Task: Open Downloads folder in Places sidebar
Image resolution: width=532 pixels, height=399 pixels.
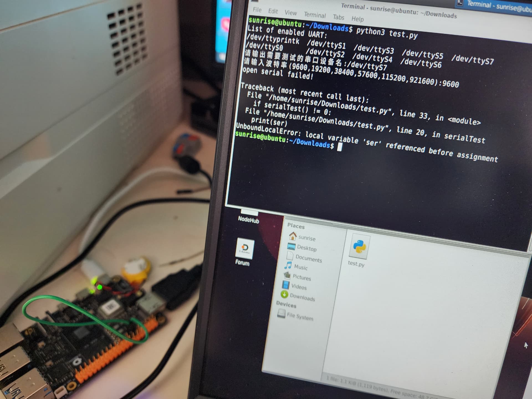Action: pyautogui.click(x=298, y=296)
